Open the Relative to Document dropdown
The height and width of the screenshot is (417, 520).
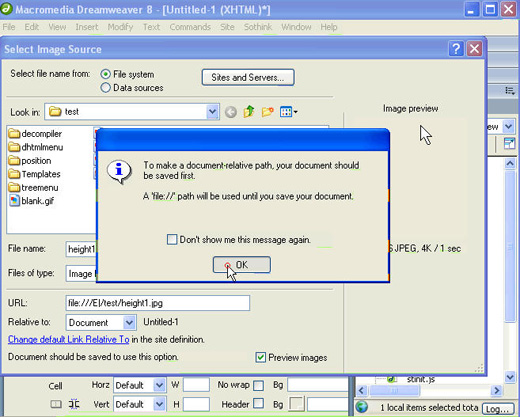pyautogui.click(x=129, y=322)
